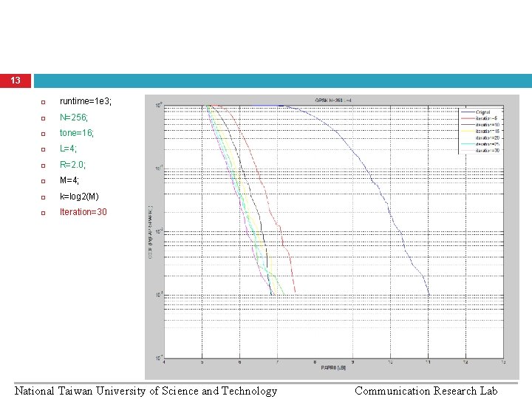532x399 pixels.
Task: Click the rotated y-axis label of the chart
Action: [150, 232]
